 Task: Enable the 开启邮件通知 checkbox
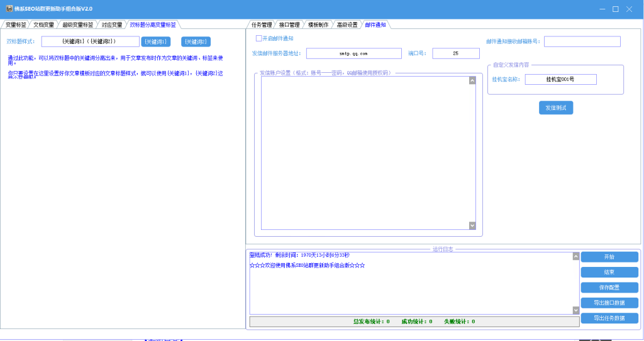click(258, 38)
